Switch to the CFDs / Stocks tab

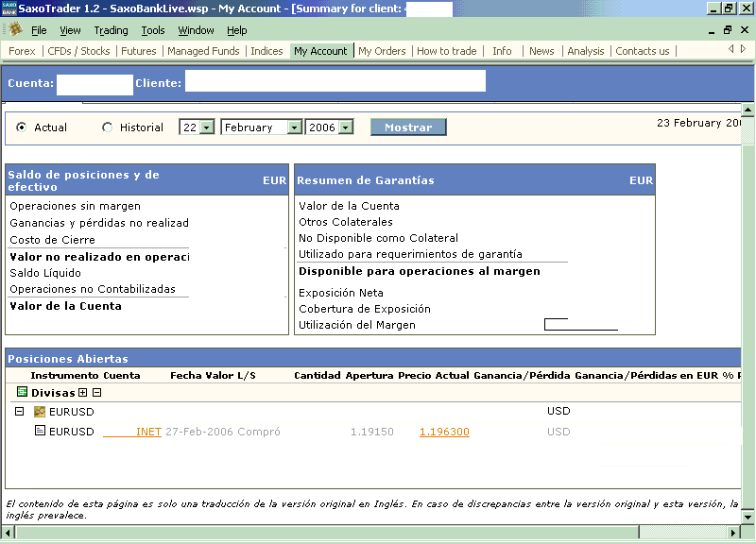(x=78, y=51)
